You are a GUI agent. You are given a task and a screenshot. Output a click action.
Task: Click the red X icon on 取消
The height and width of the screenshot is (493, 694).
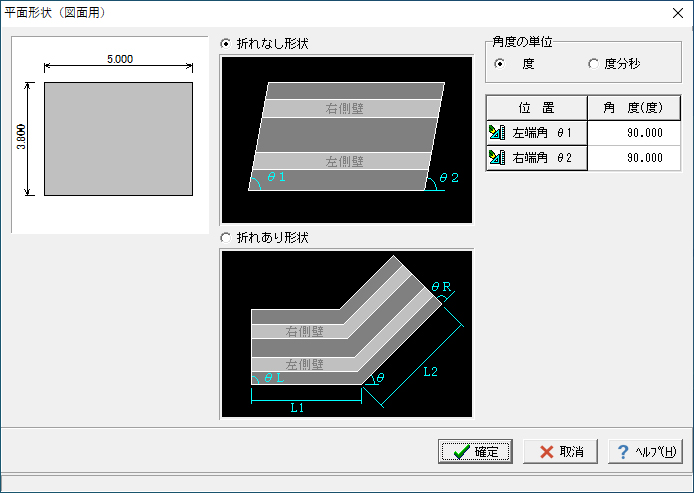pyautogui.click(x=547, y=452)
